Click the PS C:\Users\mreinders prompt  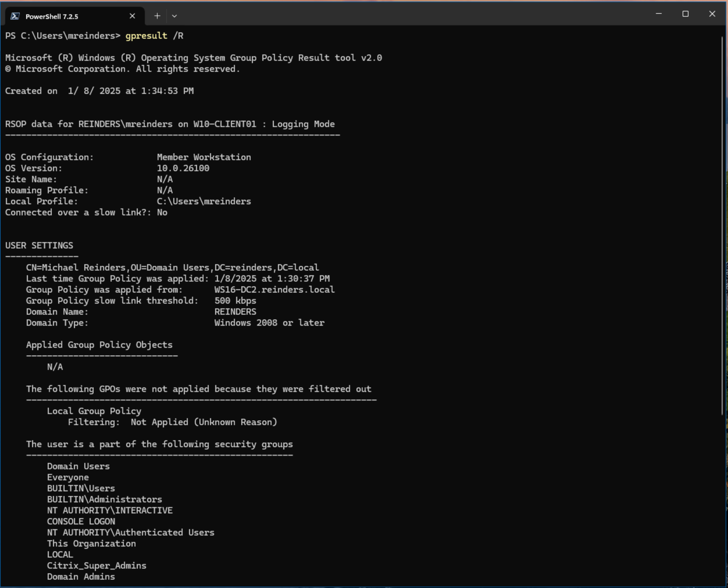click(62, 36)
